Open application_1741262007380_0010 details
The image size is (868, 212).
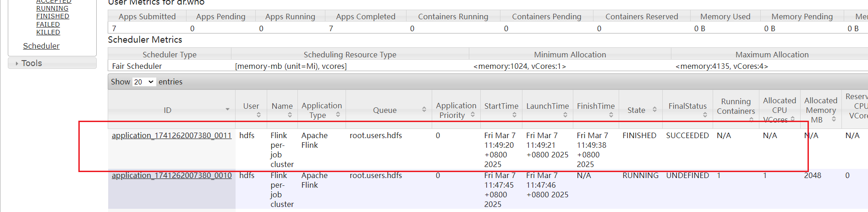[171, 175]
